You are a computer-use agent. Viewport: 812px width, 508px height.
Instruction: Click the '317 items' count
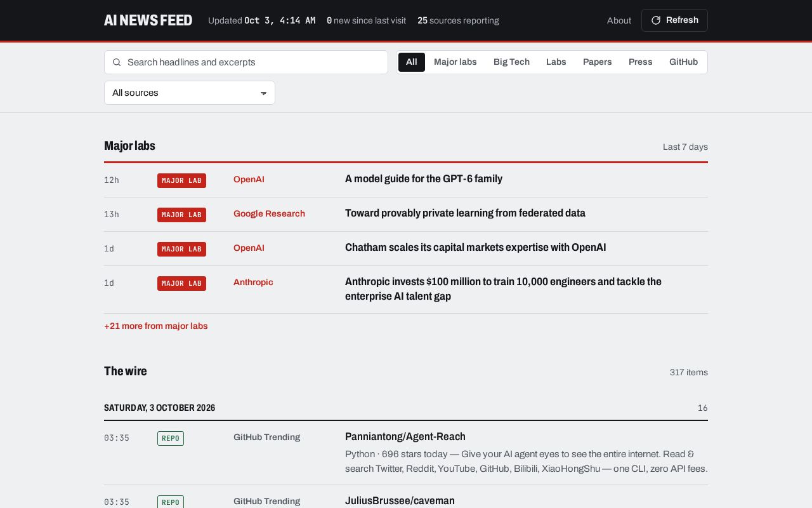(x=689, y=373)
